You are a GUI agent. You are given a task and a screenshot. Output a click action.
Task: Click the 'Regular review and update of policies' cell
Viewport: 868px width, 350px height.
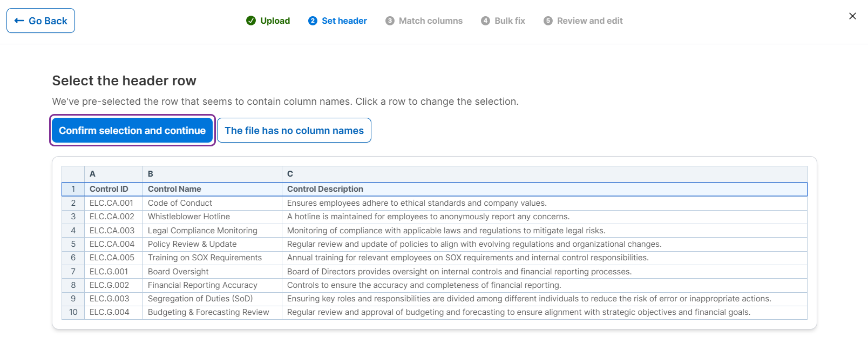coord(545,244)
